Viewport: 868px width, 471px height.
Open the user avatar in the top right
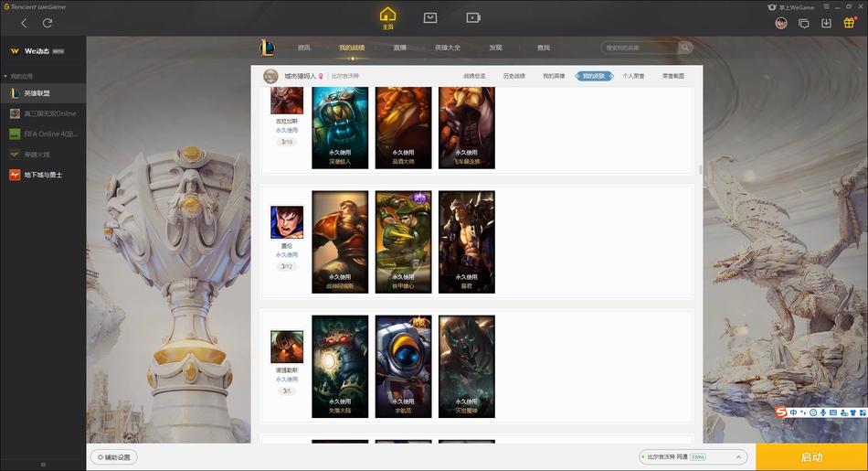pyautogui.click(x=781, y=23)
